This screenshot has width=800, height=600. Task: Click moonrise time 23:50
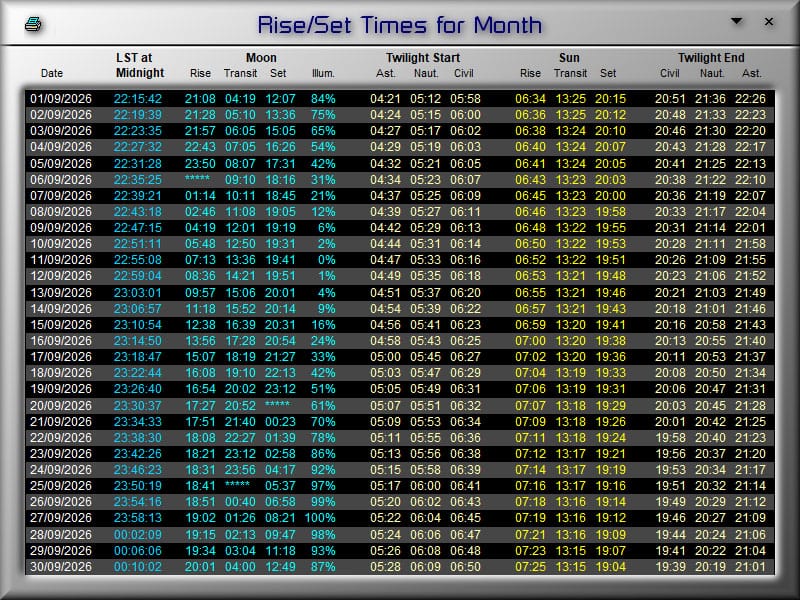click(200, 164)
